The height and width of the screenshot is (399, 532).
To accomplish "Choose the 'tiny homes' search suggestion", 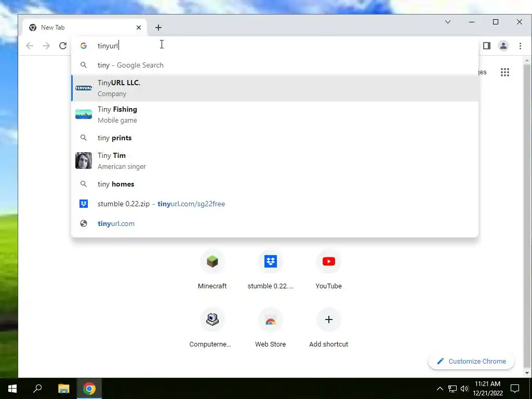I will 275,184.
